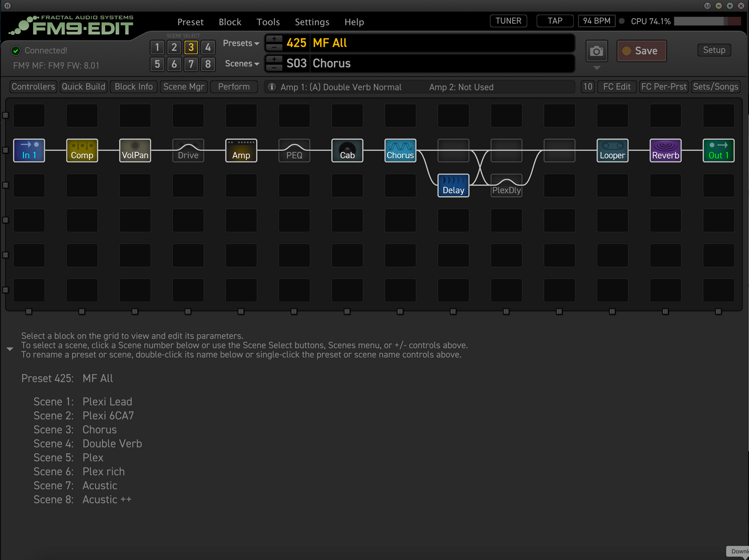
Task: Open the Presets dropdown
Action: click(241, 43)
